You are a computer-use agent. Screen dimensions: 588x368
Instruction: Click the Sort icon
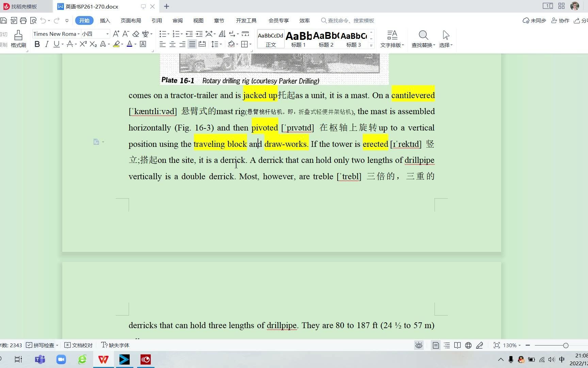(222, 34)
